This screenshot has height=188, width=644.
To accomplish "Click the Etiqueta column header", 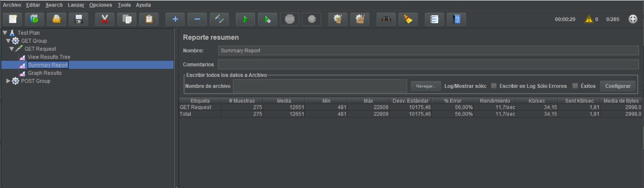I will click(x=200, y=101).
